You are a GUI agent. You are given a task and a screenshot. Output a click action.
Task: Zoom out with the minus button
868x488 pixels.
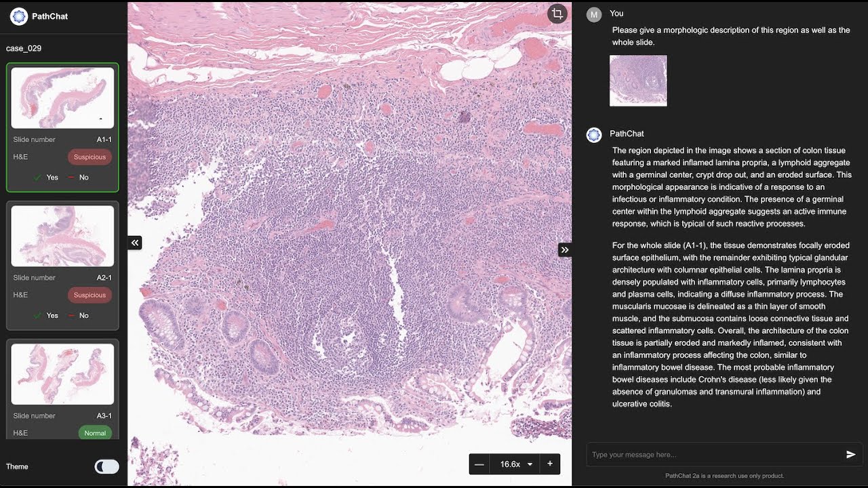point(479,464)
